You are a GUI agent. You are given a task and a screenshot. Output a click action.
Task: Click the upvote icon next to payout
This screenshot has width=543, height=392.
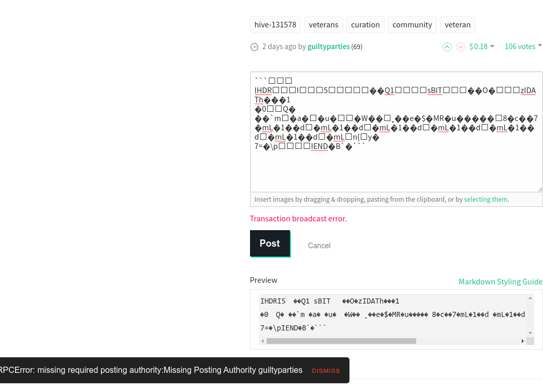click(447, 47)
